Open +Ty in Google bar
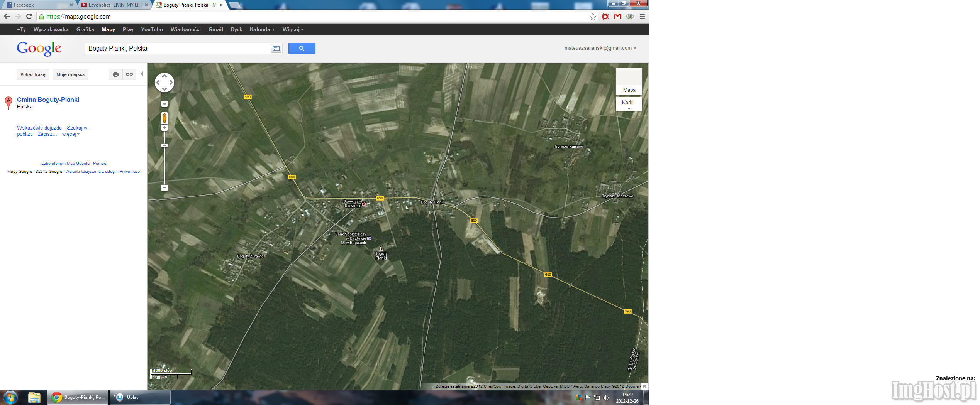980x405 pixels. click(21, 29)
